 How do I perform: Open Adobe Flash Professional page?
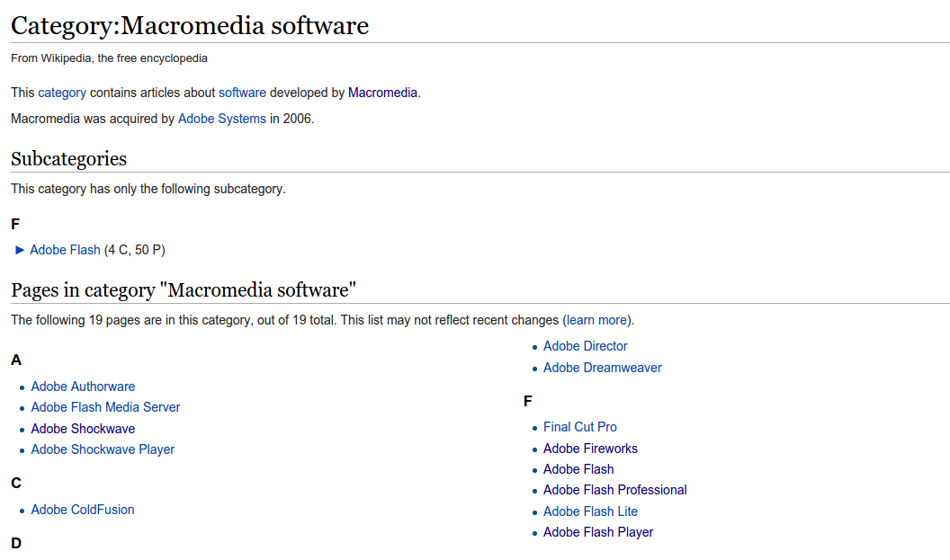tap(615, 490)
